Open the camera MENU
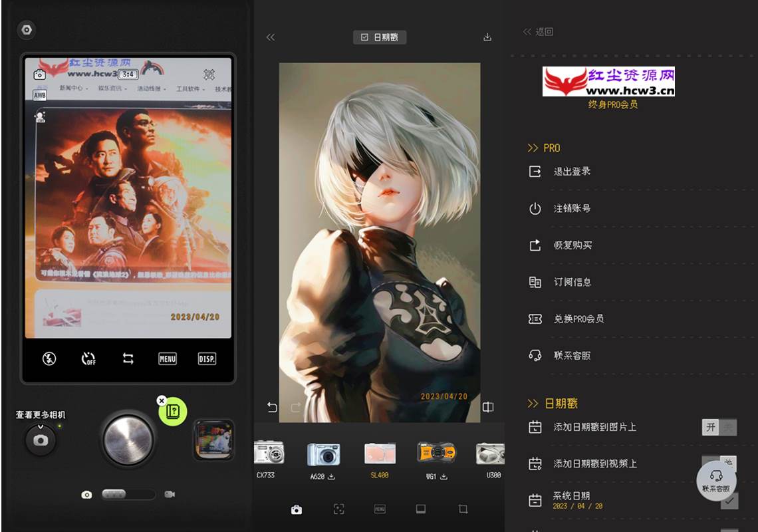The image size is (758, 532). point(168,358)
